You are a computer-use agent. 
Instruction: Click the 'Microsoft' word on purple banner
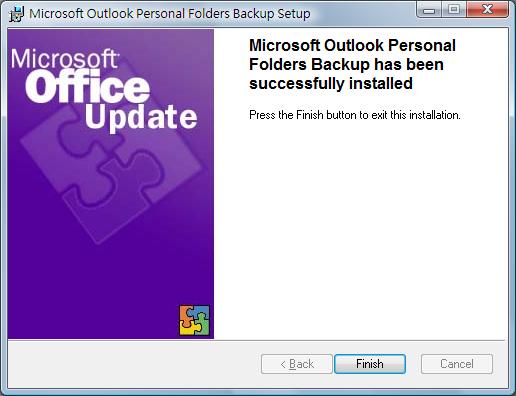[65, 59]
